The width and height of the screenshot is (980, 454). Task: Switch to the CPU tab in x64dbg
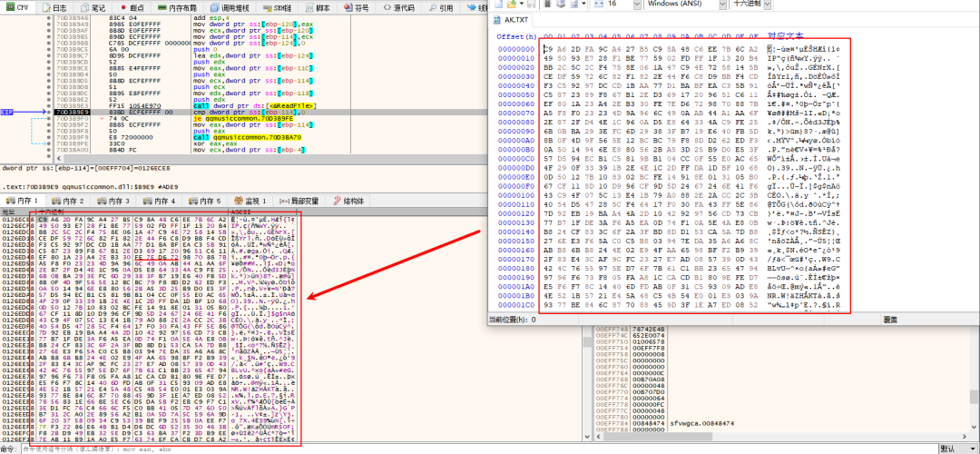click(x=16, y=8)
